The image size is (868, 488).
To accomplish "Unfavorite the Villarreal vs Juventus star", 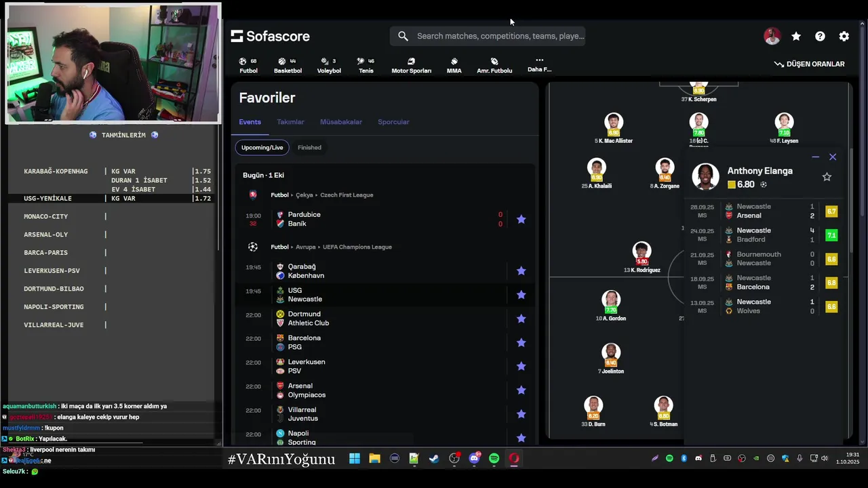I will [x=521, y=414].
